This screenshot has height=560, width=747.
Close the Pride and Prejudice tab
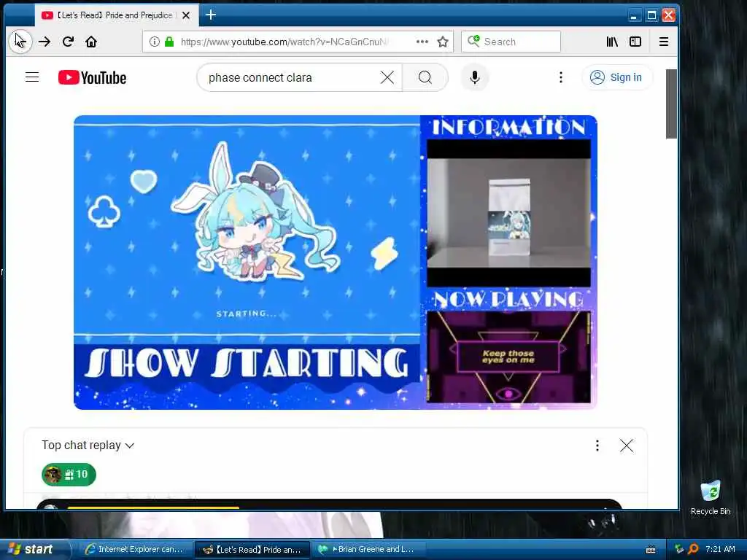pyautogui.click(x=186, y=15)
